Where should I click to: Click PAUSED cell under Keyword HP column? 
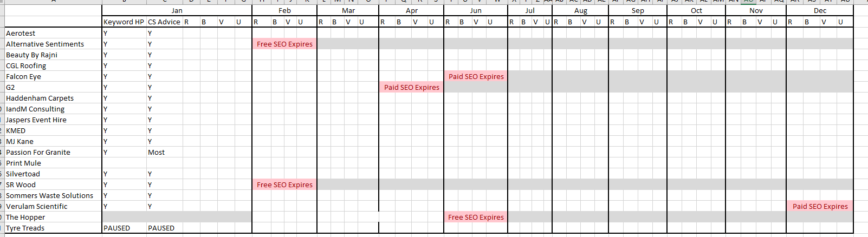pos(117,228)
